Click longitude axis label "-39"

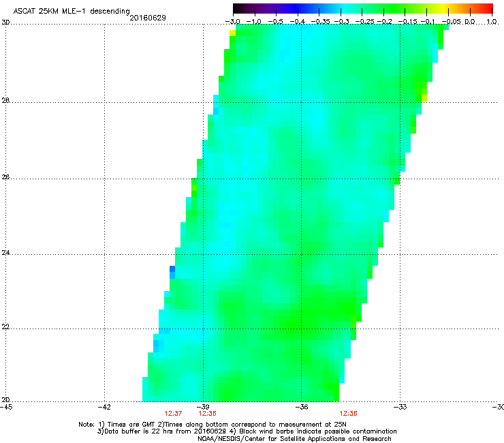tap(203, 407)
